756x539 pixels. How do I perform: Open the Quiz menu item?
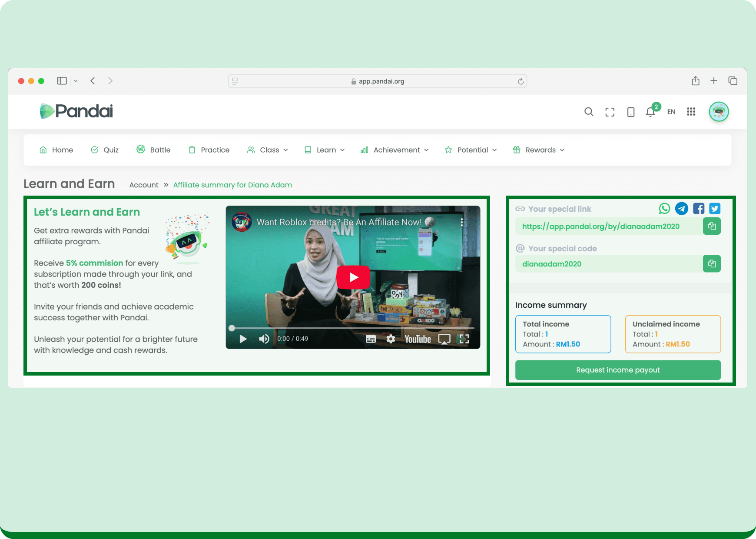pyautogui.click(x=105, y=150)
